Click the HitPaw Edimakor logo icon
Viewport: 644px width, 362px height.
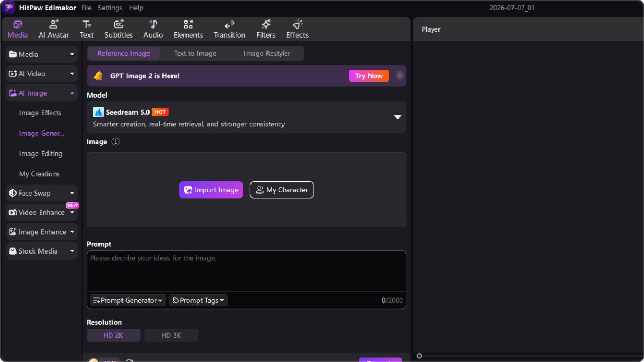click(9, 8)
